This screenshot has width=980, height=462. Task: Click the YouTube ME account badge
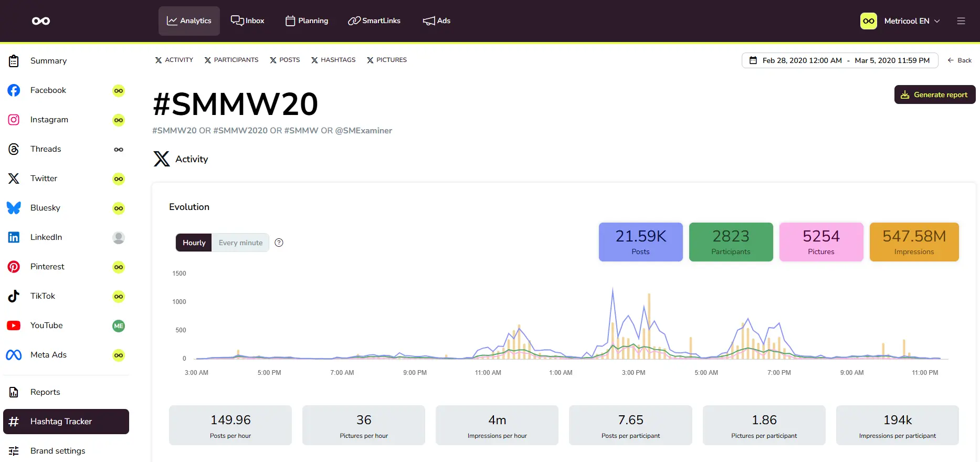[x=119, y=325]
